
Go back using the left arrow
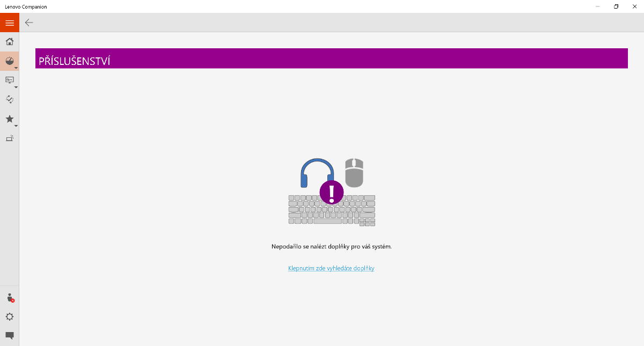[29, 23]
